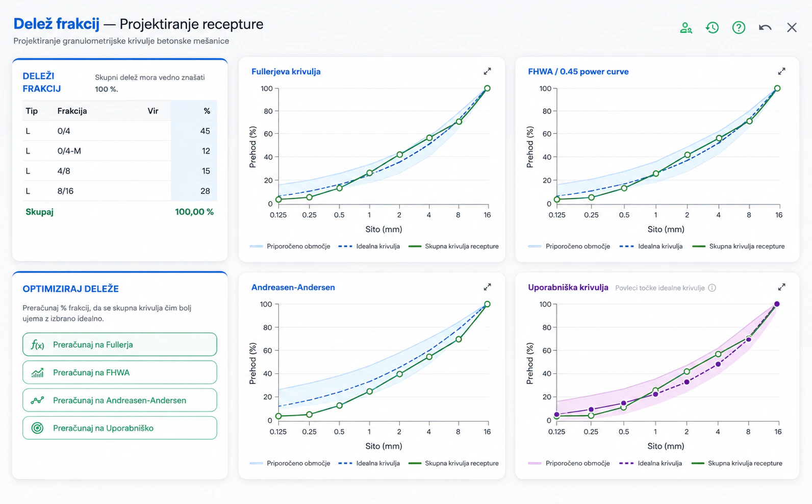
Task: Click the info icon beside Povleci točke hint
Action: 713,288
